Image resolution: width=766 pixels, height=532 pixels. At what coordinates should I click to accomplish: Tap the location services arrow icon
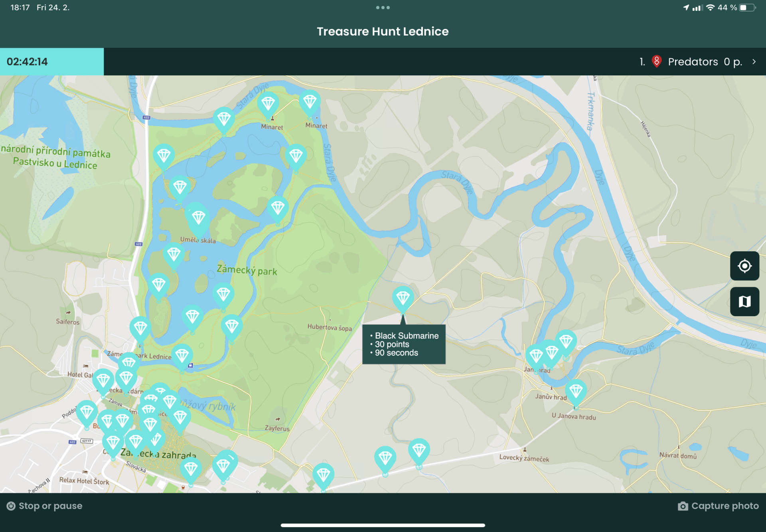(686, 8)
